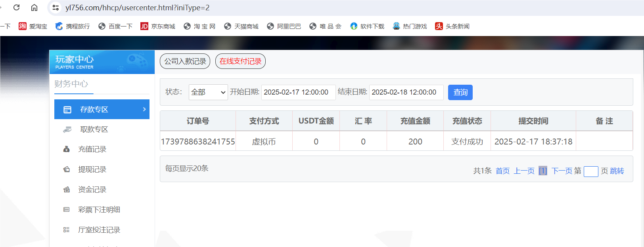Open 存款专区 in sidebar
This screenshot has width=644, height=247.
pos(102,109)
